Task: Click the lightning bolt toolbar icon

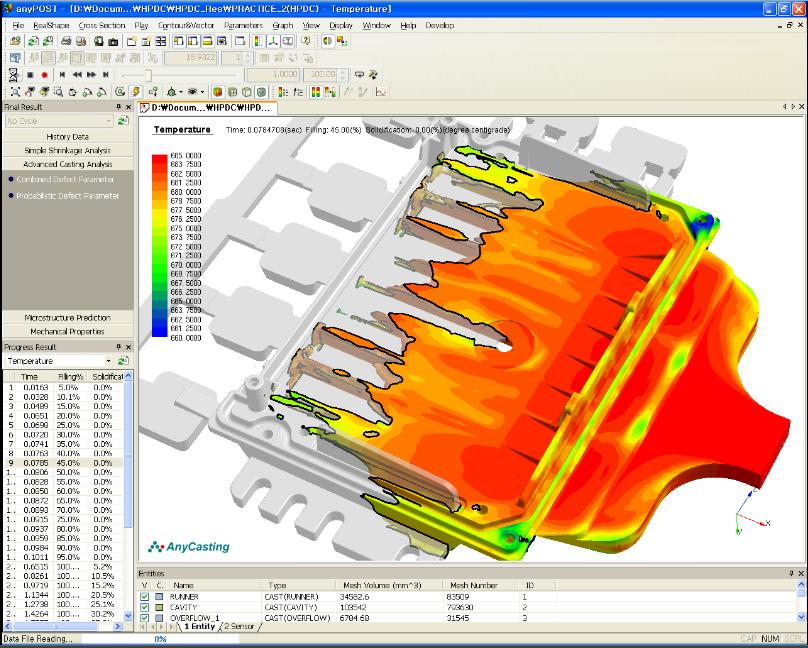Action: 136,92
